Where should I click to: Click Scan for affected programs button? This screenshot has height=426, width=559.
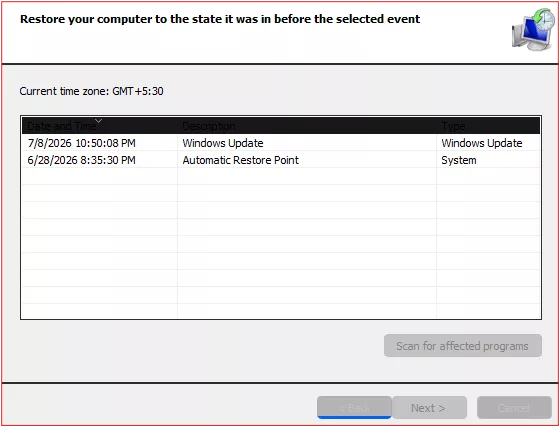point(463,345)
